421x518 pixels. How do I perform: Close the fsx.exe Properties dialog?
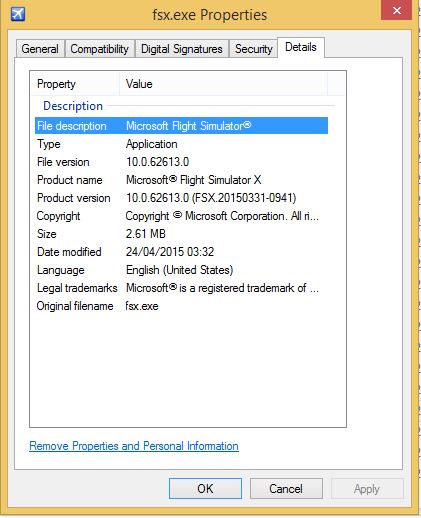(x=396, y=10)
